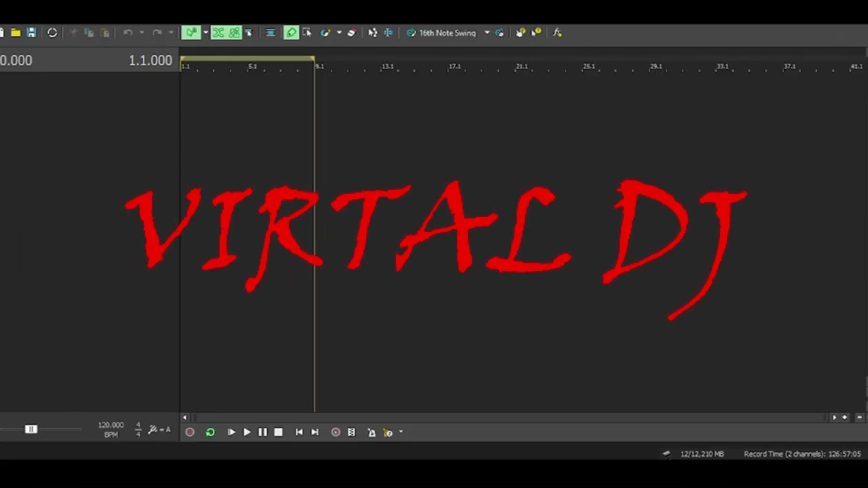Click the circular refresh arrow toolbar icon
868x488 pixels.
click(x=52, y=33)
